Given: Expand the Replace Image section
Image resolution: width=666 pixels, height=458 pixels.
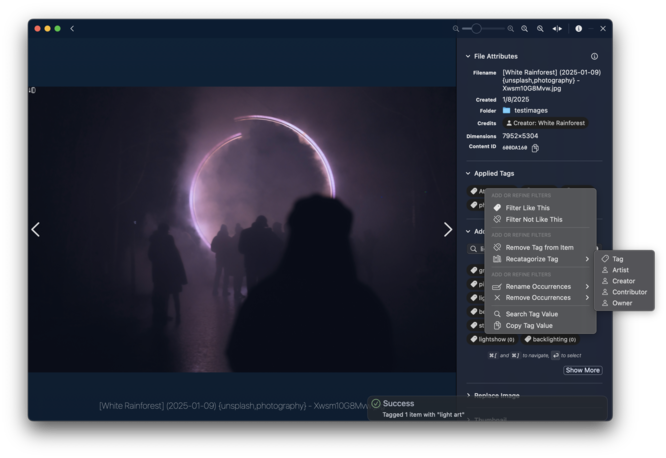Looking at the screenshot, I should pos(468,395).
